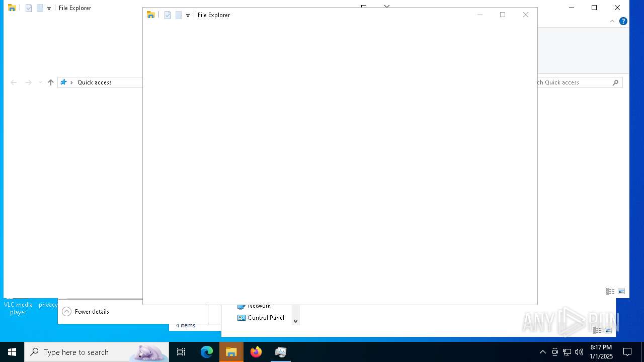Viewport: 644px width, 362px height.
Task: Maximize the front File Explorer window
Action: click(503, 15)
